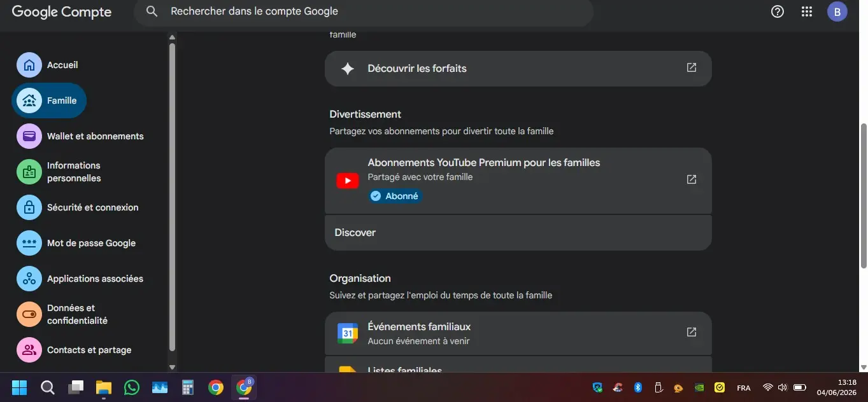
Task: Open Task View on the taskbar
Action: tap(76, 387)
